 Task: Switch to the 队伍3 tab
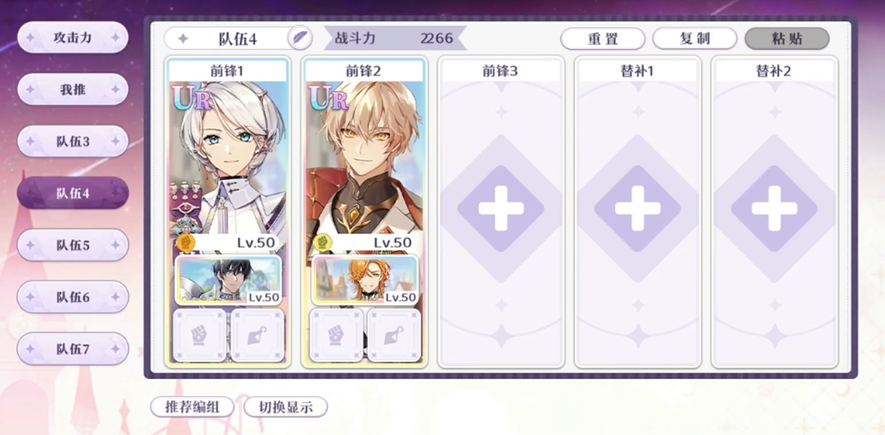pos(73,142)
